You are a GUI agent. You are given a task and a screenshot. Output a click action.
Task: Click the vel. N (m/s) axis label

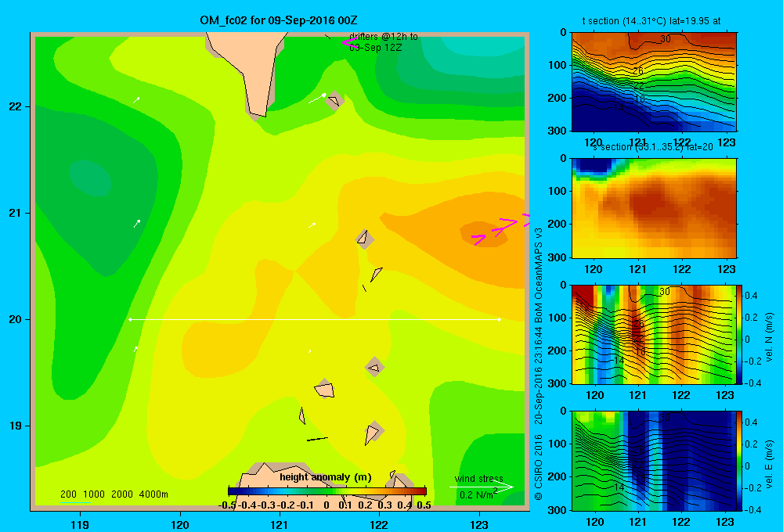(x=769, y=337)
